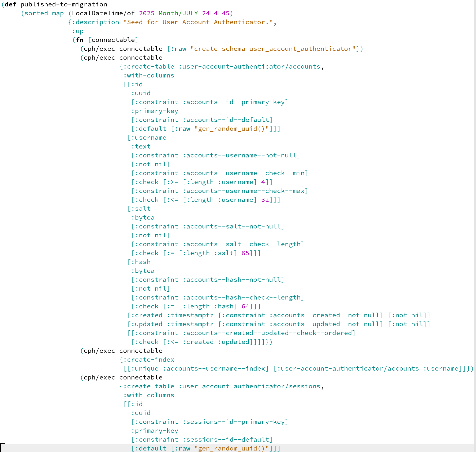Image resolution: width=476 pixels, height=452 pixels.
Task: Click the [:username column keyword
Action: point(147,138)
